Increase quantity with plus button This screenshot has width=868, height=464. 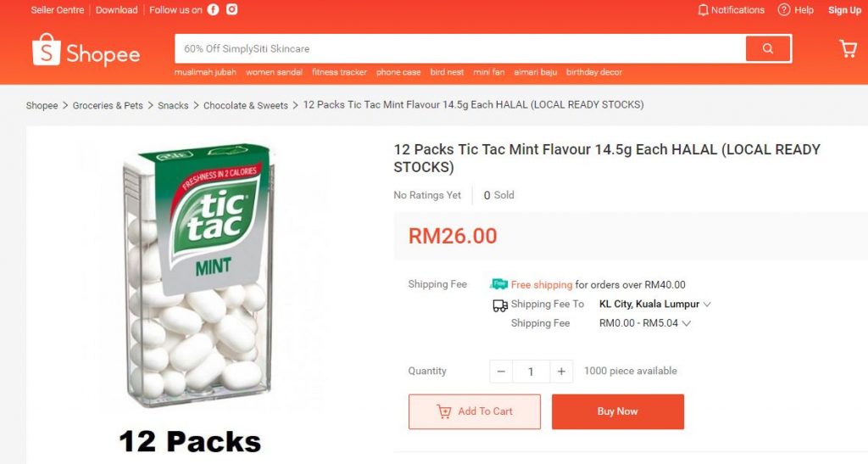coord(560,372)
